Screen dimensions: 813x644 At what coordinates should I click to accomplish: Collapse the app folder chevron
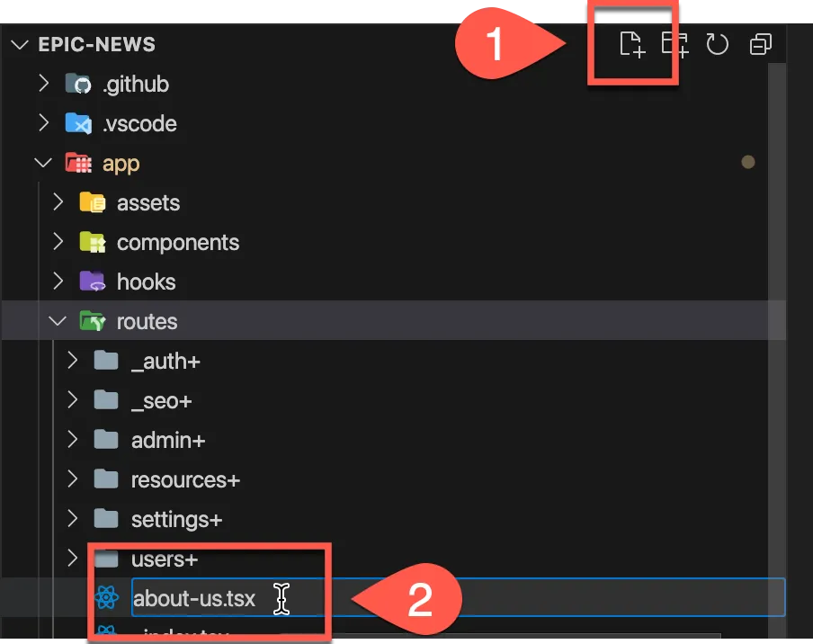tap(43, 163)
